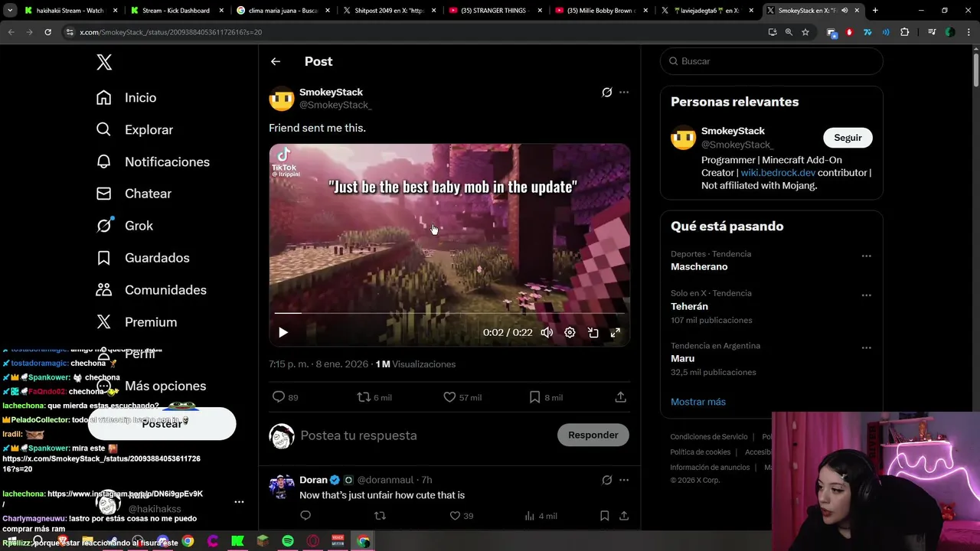Switch to Stream - Kick Dashboard tab
980x551 pixels.
176,11
